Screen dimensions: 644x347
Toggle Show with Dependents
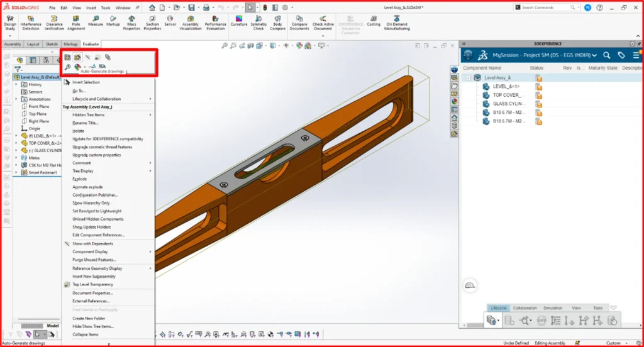92,243
